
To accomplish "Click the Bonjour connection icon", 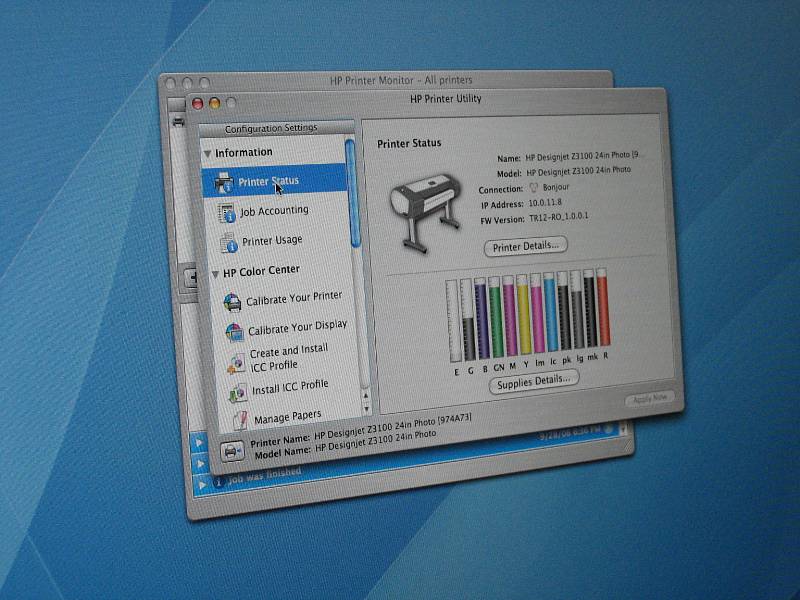I will pos(533,188).
